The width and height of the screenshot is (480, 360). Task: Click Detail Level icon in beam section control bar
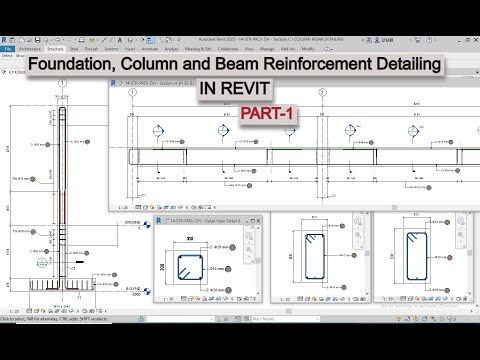(138, 207)
